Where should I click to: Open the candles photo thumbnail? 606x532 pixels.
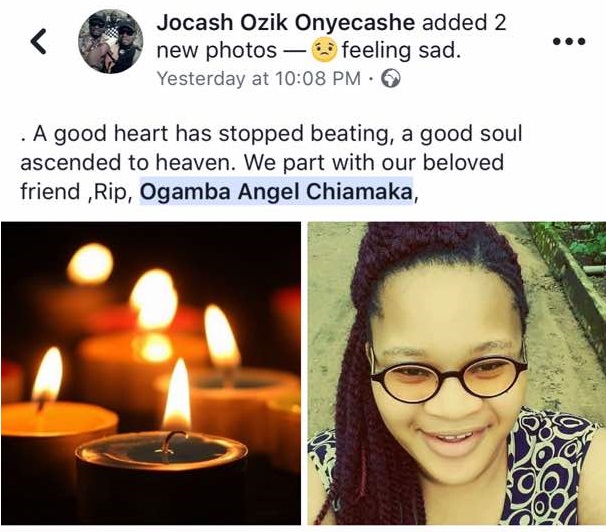pos(151,373)
